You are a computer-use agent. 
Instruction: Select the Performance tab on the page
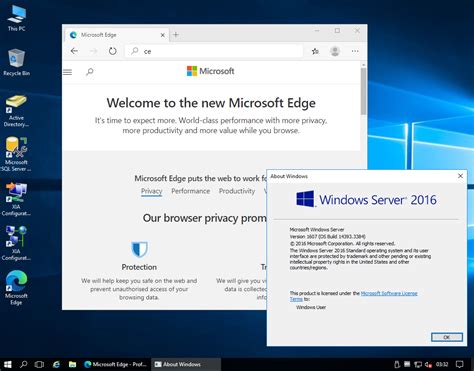191,191
